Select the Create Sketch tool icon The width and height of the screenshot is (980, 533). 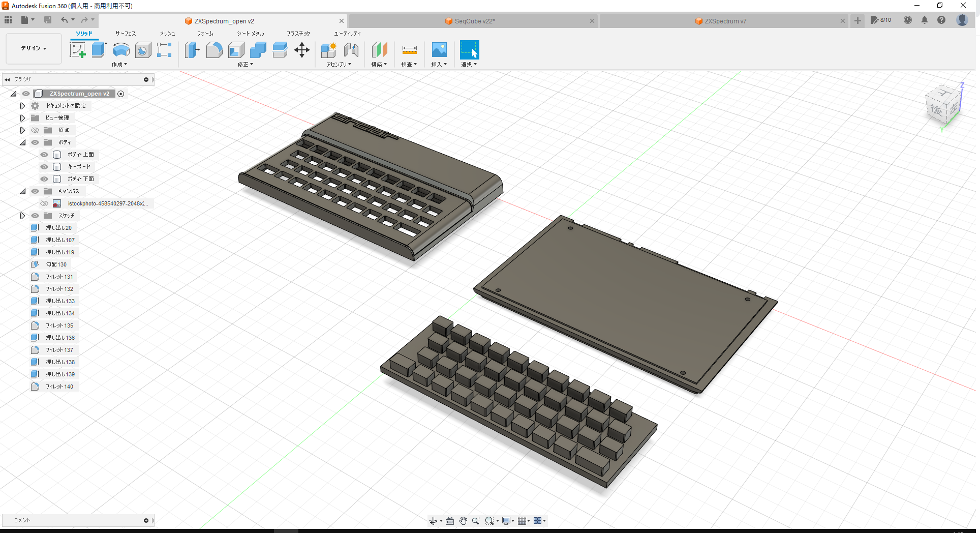tap(77, 50)
